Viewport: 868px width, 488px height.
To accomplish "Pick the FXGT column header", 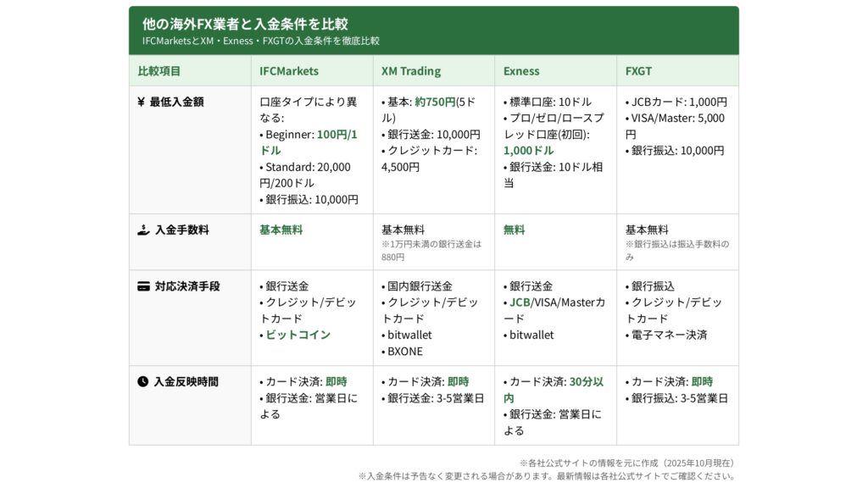I will coord(638,71).
